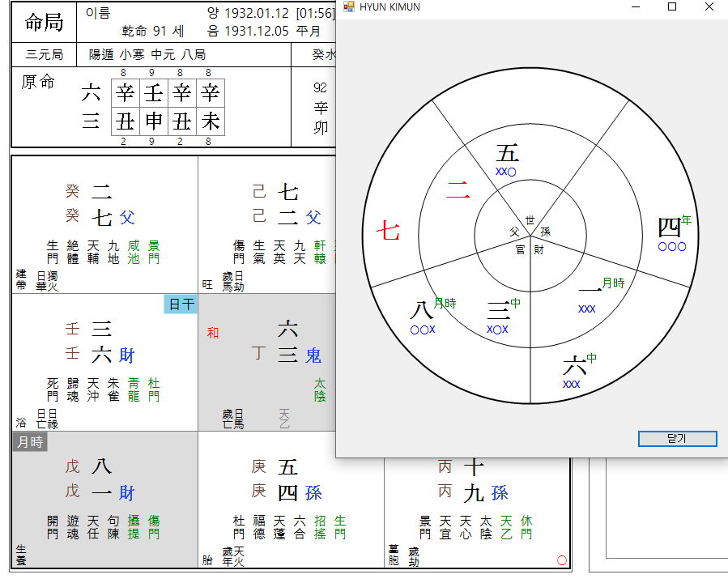Click 死門 in the 壬 palace
Image resolution: width=728 pixels, height=583 pixels.
(53, 389)
